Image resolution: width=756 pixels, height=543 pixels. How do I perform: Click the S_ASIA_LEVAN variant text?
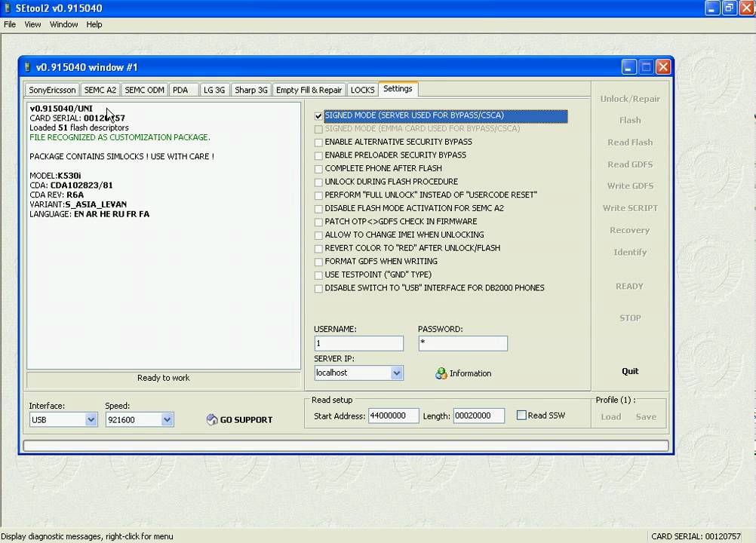click(x=96, y=204)
